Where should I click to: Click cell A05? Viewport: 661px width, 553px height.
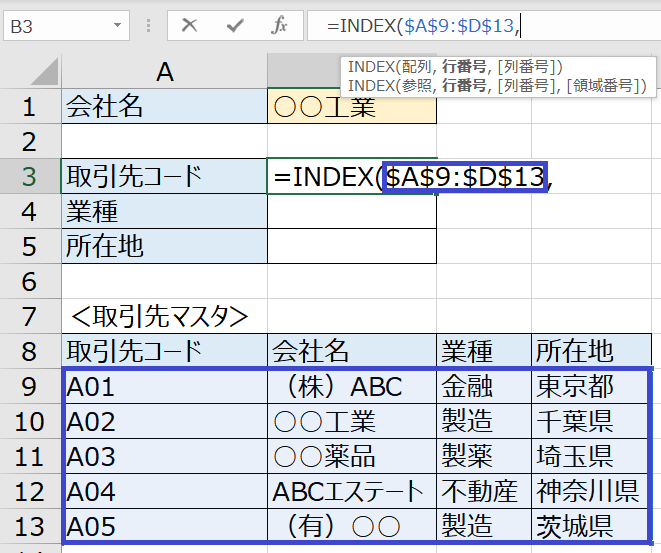click(164, 526)
